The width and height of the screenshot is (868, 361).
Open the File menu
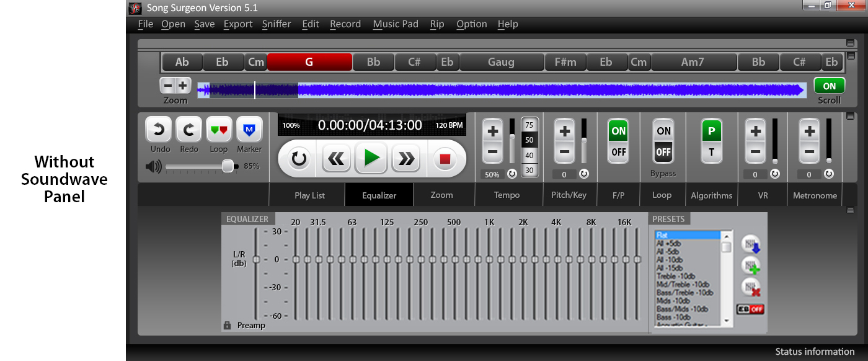coord(146,24)
